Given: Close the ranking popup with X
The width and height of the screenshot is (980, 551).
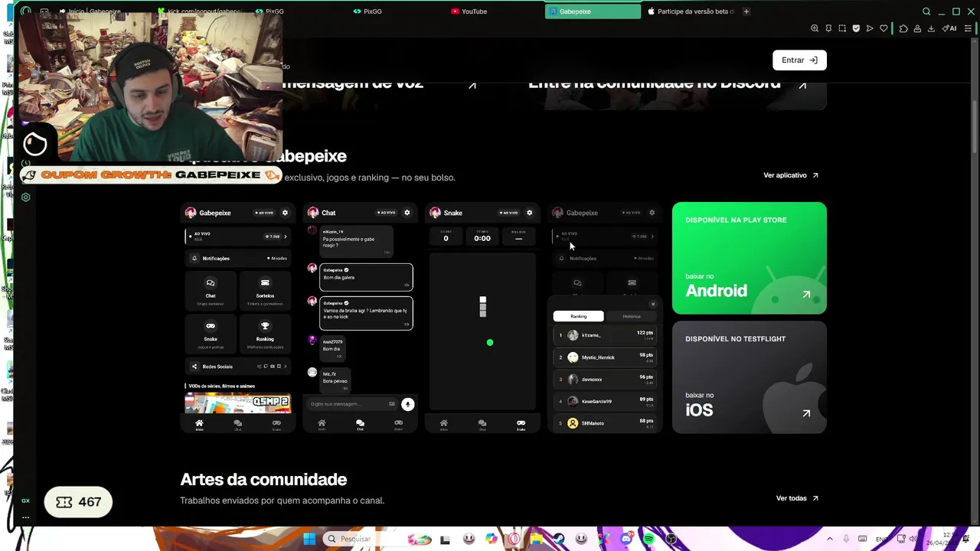Looking at the screenshot, I should coord(653,304).
